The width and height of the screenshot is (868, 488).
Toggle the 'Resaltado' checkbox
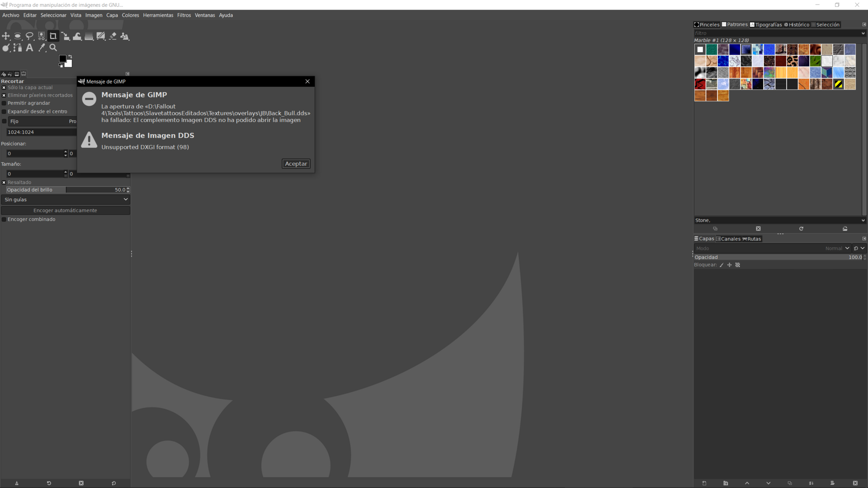point(4,183)
